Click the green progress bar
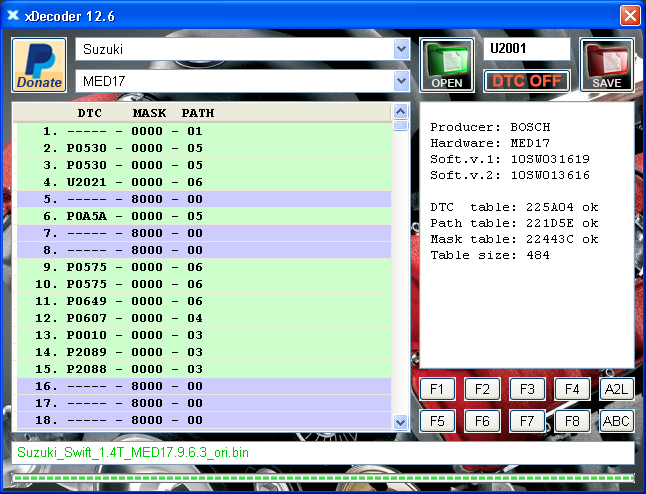Image resolution: width=646 pixels, height=494 pixels. pyautogui.click(x=323, y=478)
